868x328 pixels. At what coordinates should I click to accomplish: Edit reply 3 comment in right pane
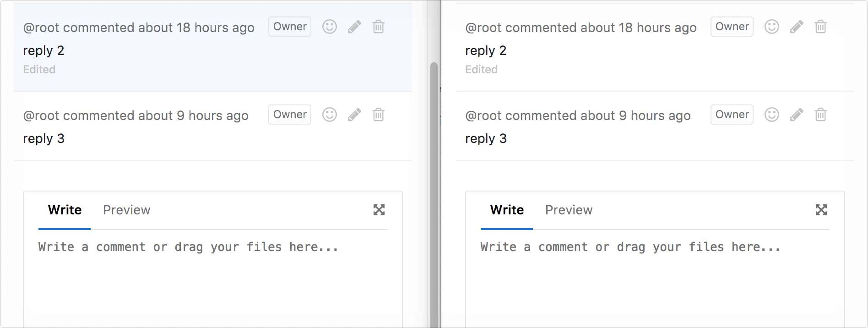[797, 115]
